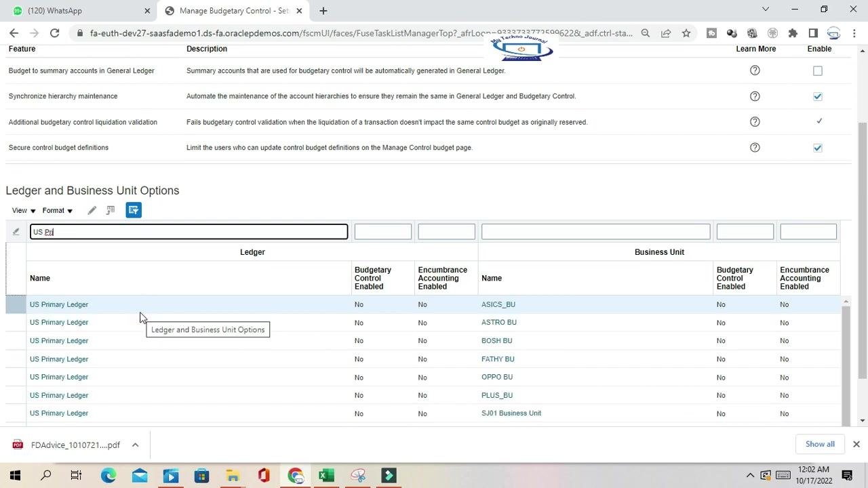Select the Manage Budgetary Control tab
Screen dimensions: 868x488
click(x=233, y=11)
